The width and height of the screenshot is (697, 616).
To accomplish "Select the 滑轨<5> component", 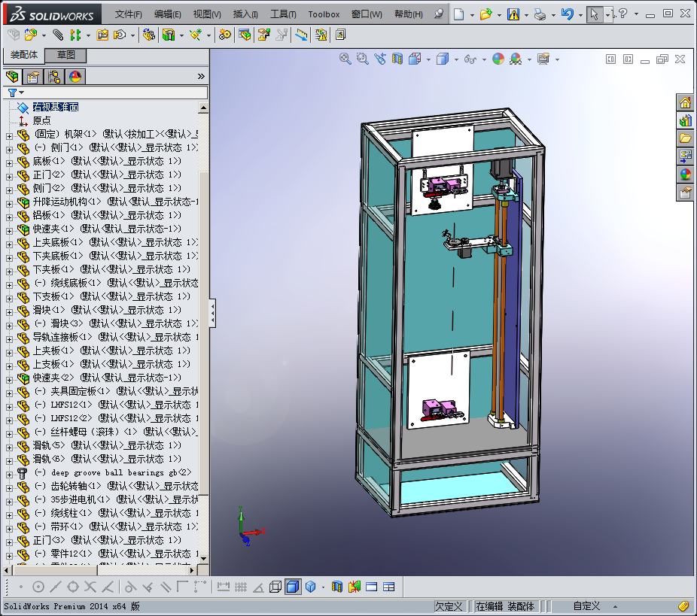I will click(x=107, y=445).
